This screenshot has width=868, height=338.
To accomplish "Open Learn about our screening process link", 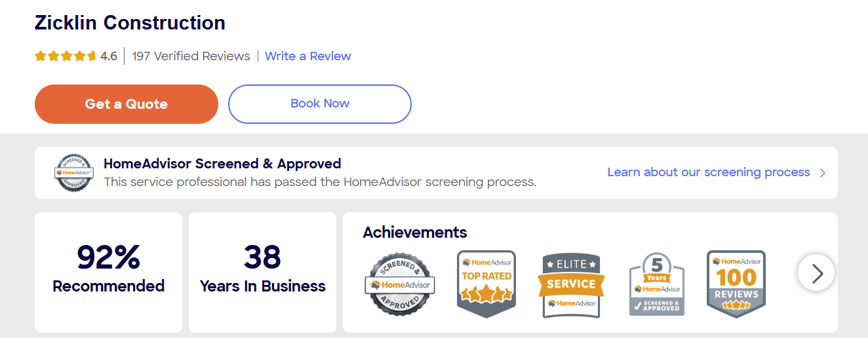I will point(709,172).
